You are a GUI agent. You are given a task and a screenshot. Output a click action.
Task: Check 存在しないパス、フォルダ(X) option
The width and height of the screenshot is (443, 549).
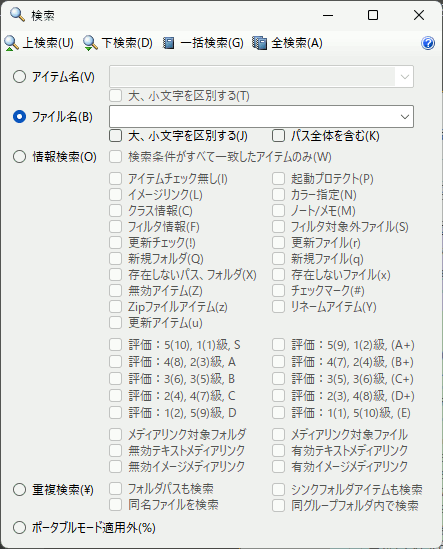tap(116, 275)
